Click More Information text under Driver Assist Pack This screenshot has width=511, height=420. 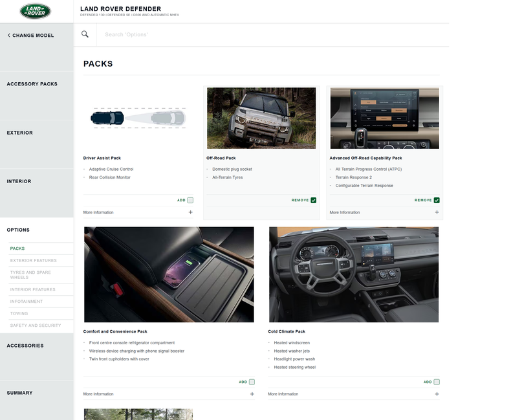(98, 212)
